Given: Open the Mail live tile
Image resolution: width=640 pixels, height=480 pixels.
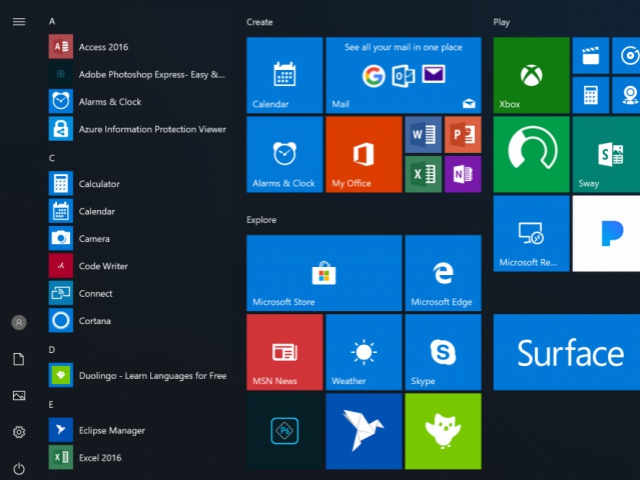Looking at the screenshot, I should [x=403, y=76].
